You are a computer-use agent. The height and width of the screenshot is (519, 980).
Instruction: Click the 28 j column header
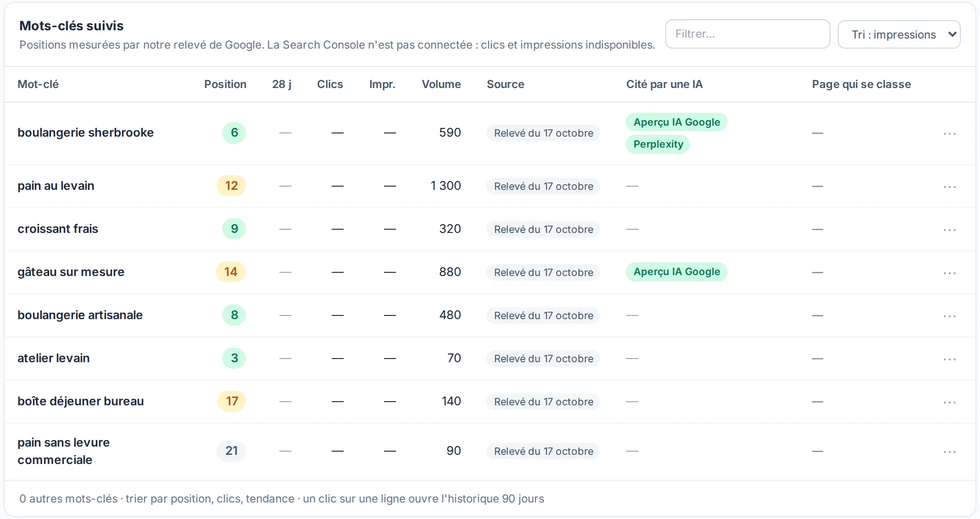point(282,84)
